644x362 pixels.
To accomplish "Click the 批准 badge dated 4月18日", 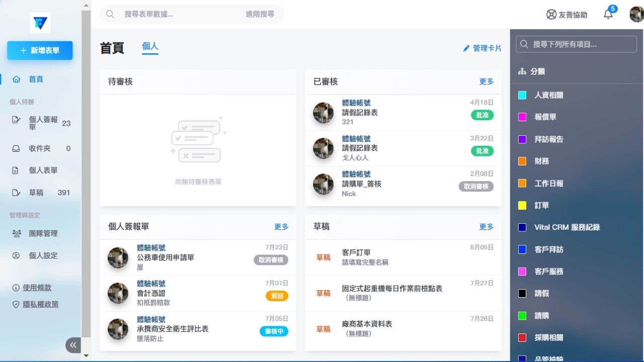I will [482, 115].
